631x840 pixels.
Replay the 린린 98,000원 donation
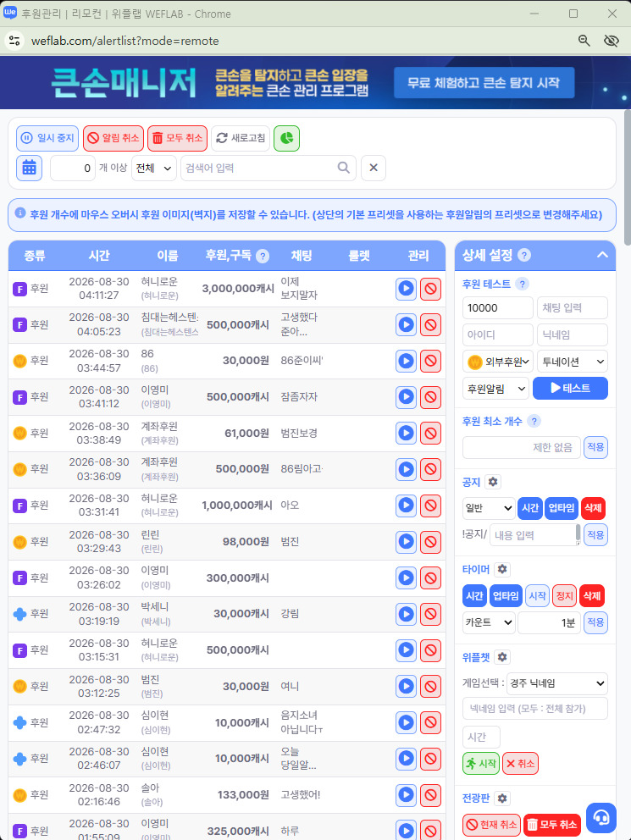(x=406, y=542)
